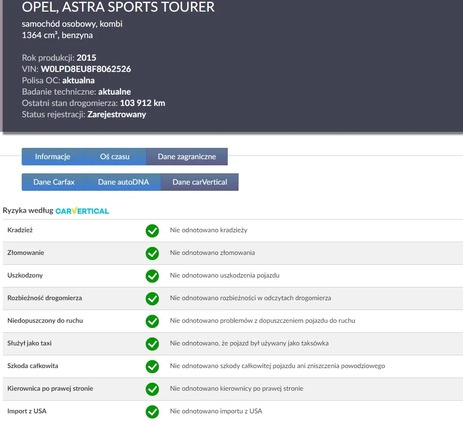
Task: Click the Szkoda całkowita label
Action: (x=33, y=366)
